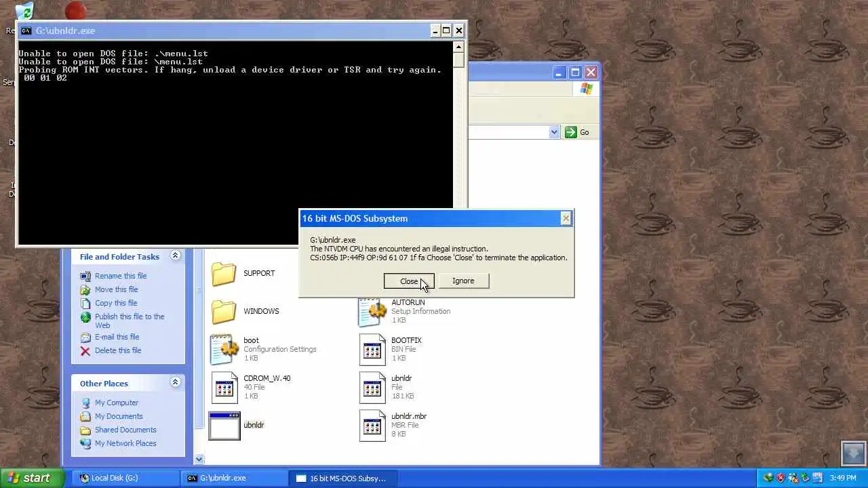Image resolution: width=868 pixels, height=488 pixels.
Task: Maximize the Local Disk Explorer window
Action: (x=575, y=73)
